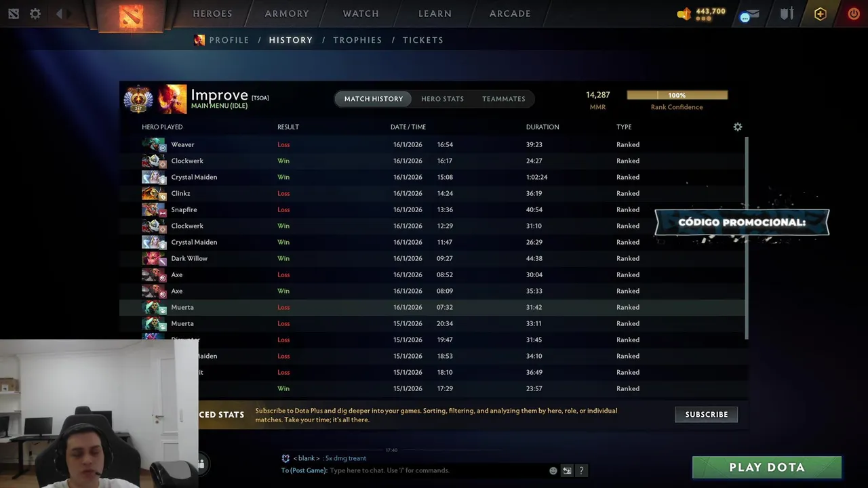Open the ARMORY menu

pyautogui.click(x=287, y=14)
